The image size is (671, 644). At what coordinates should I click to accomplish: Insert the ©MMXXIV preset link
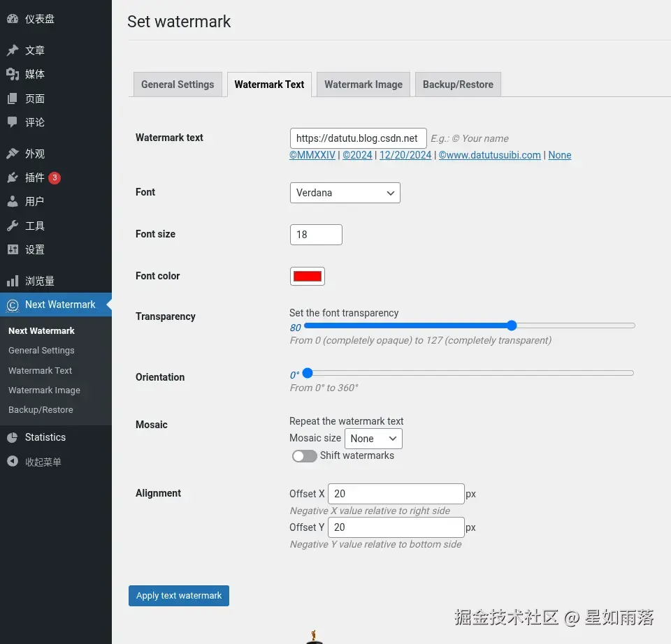point(312,155)
